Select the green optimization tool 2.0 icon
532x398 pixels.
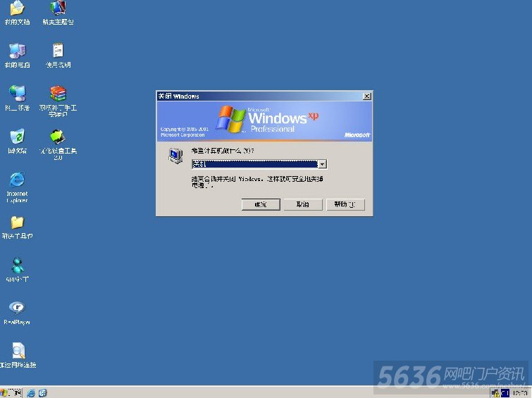coord(58,144)
